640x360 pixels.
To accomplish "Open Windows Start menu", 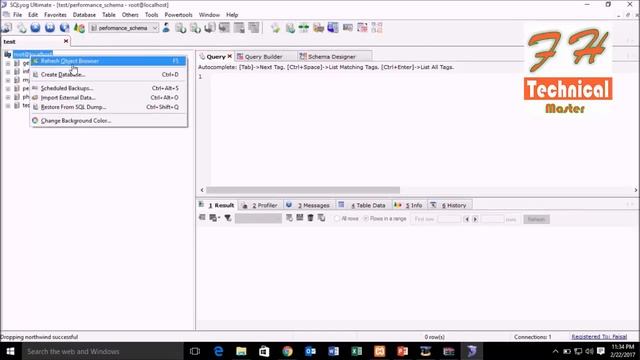I will coord(10,351).
